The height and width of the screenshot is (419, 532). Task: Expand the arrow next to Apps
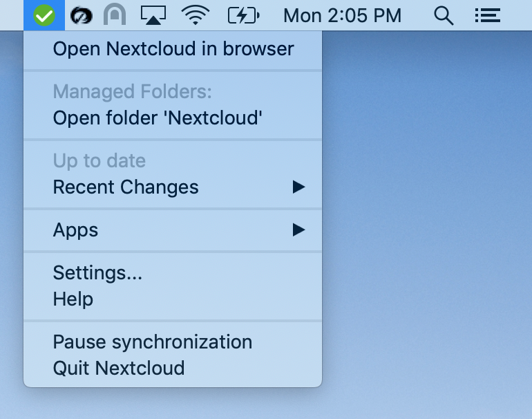coord(298,230)
